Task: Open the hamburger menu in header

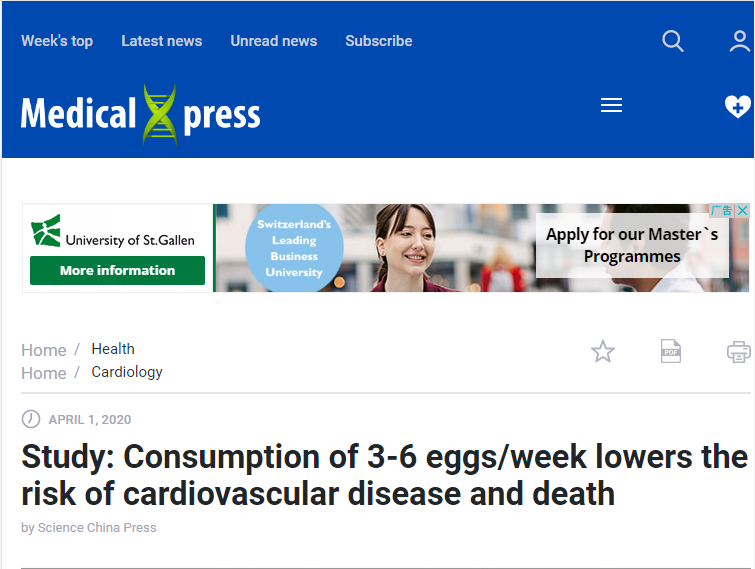Action: click(x=611, y=106)
